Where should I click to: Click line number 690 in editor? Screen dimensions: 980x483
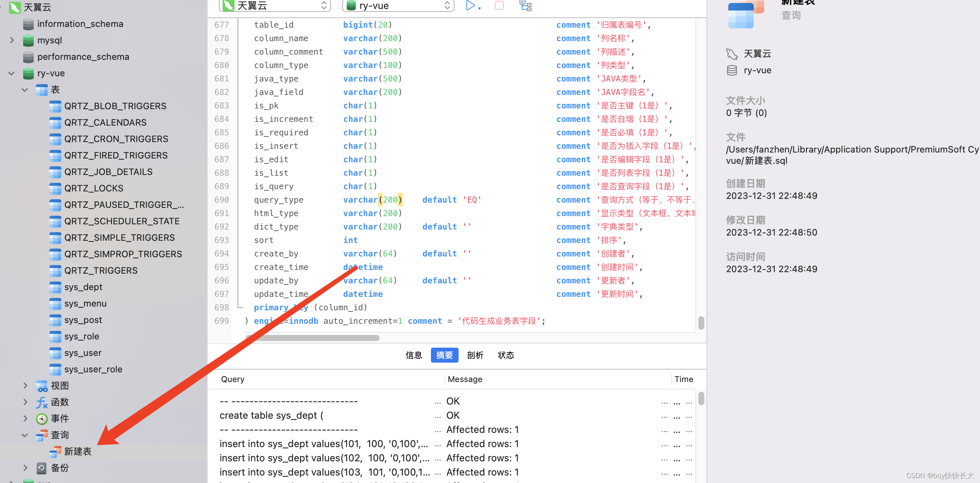tap(221, 200)
